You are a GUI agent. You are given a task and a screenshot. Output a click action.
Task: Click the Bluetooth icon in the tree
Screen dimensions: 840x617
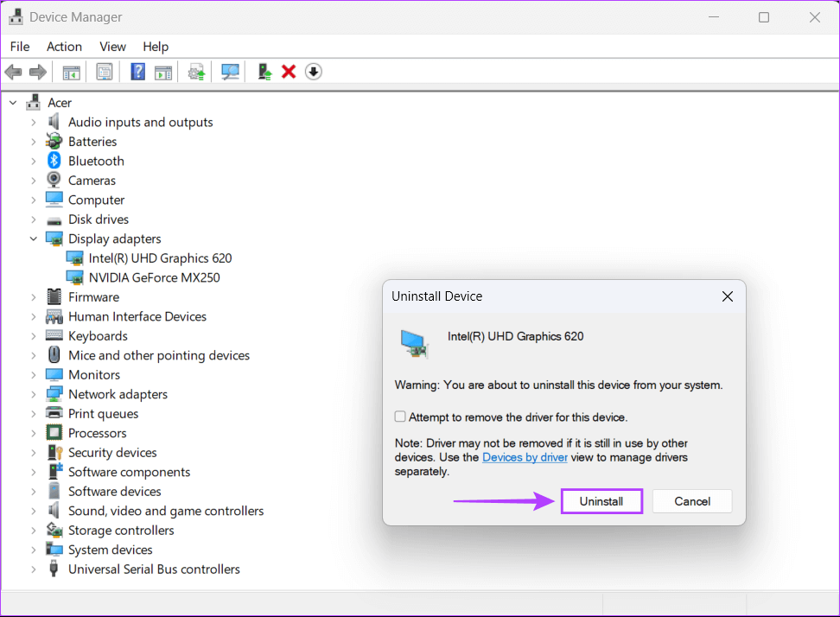click(x=54, y=161)
